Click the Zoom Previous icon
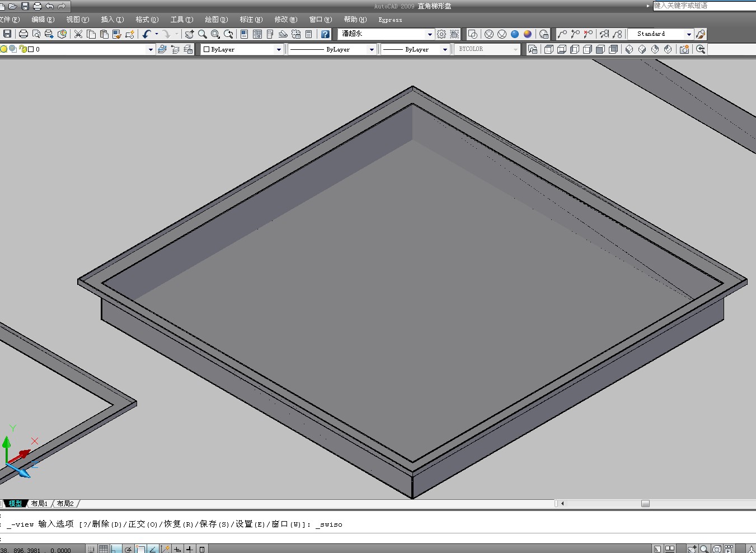This screenshot has height=553, width=756. coord(228,34)
